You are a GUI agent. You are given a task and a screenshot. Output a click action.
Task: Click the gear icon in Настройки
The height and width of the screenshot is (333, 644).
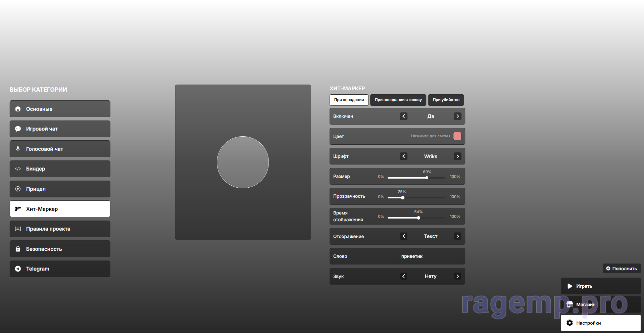click(569, 323)
